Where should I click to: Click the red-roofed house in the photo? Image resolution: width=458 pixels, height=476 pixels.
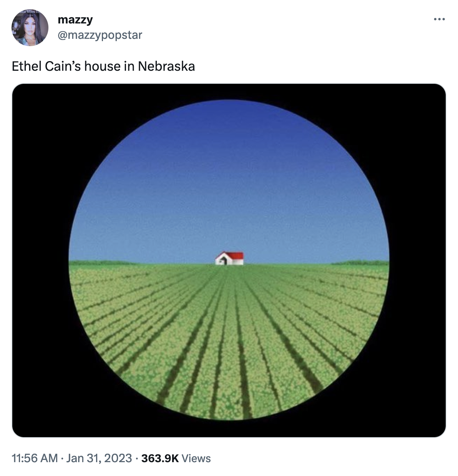pyautogui.click(x=229, y=258)
